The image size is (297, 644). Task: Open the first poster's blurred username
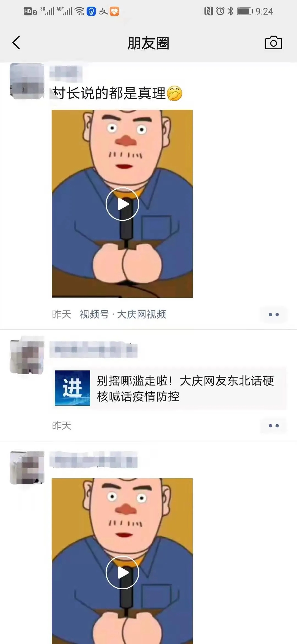coord(66,74)
